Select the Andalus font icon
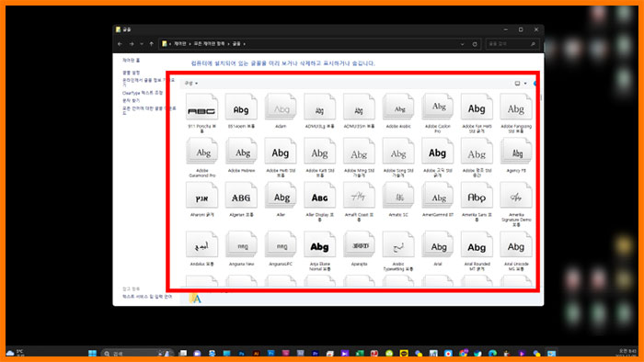 pyautogui.click(x=201, y=245)
